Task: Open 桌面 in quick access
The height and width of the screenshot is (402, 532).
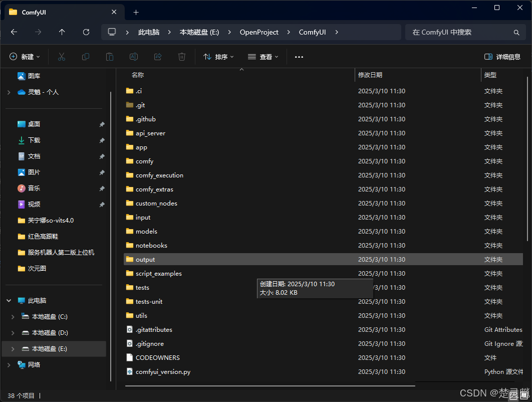Action: (x=29, y=124)
